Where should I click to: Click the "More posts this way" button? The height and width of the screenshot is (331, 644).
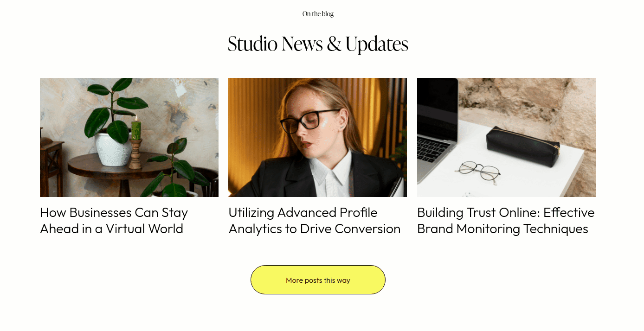(318, 280)
